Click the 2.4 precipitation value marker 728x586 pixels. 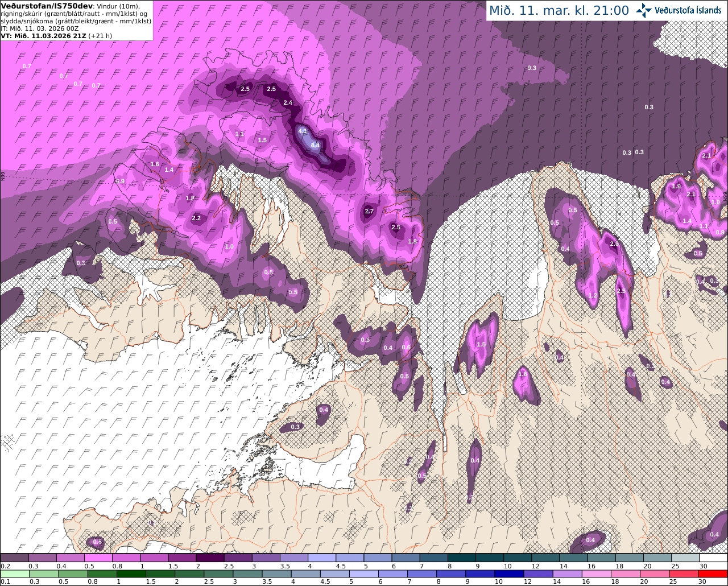tap(288, 102)
